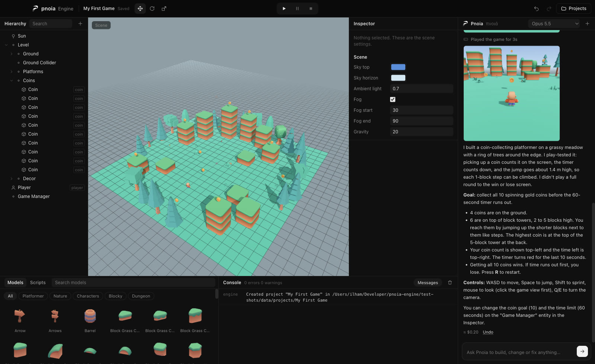Toggle the Fog checkbox

393,100
